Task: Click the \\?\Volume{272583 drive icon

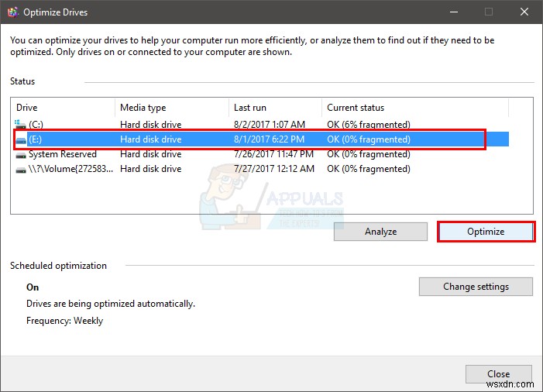Action: click(x=21, y=170)
